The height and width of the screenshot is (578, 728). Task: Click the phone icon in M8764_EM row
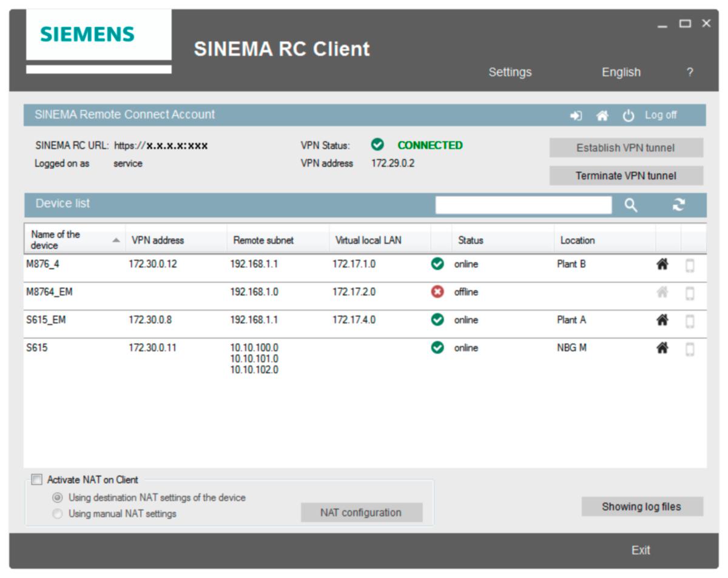(x=690, y=293)
